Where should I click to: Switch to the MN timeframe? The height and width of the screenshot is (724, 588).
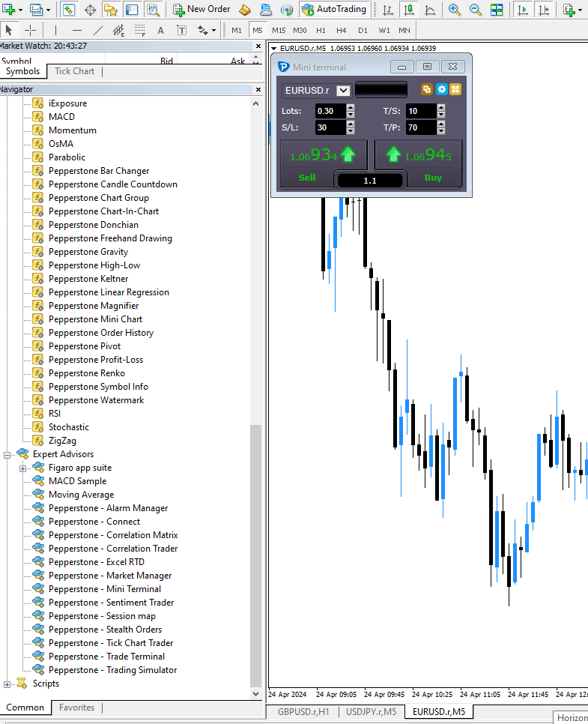(x=404, y=31)
